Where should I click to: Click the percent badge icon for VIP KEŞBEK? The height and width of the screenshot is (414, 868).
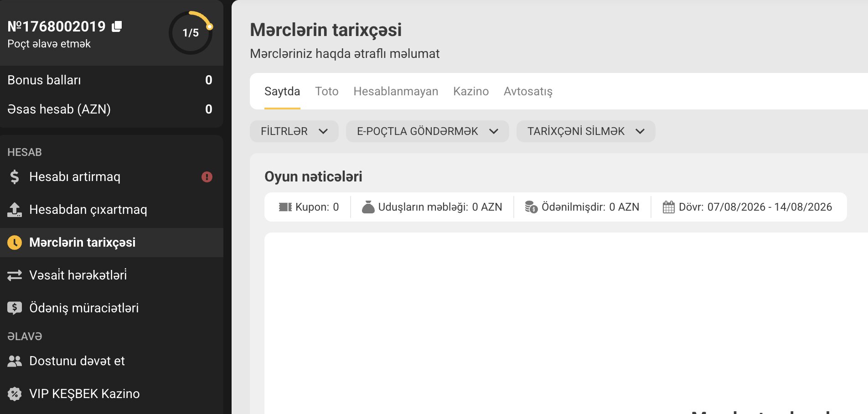15,394
